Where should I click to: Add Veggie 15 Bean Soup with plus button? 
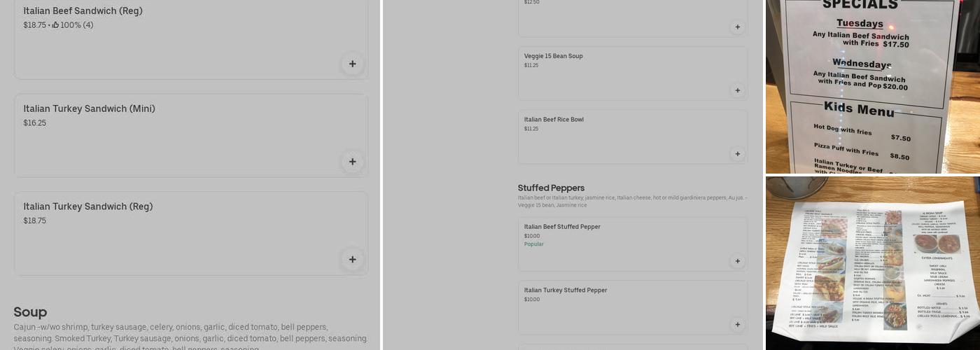click(737, 90)
